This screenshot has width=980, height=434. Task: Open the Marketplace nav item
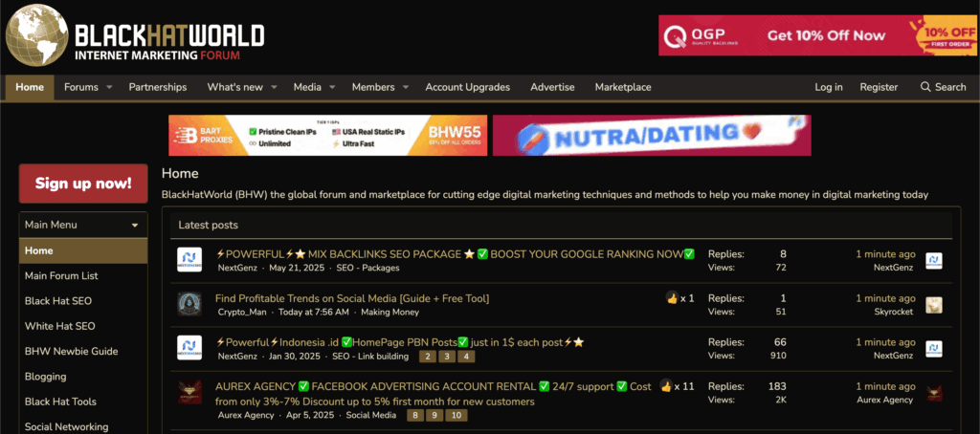tap(623, 87)
